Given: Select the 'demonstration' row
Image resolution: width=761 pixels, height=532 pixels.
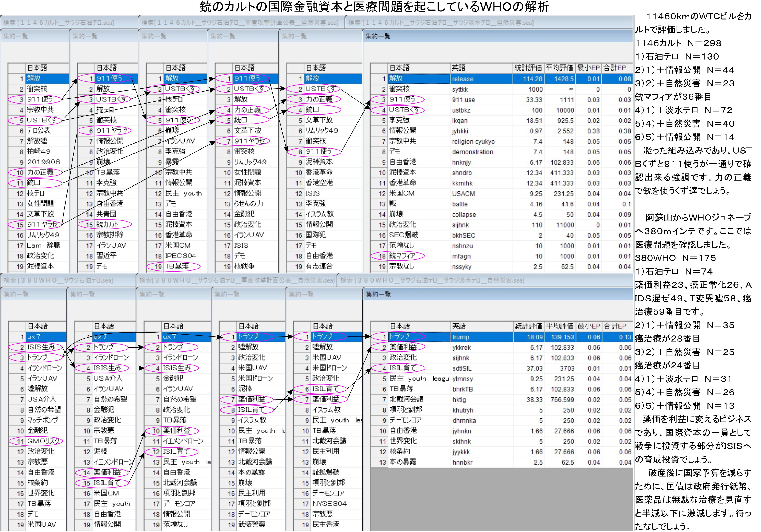Looking at the screenshot, I should coord(472,152).
